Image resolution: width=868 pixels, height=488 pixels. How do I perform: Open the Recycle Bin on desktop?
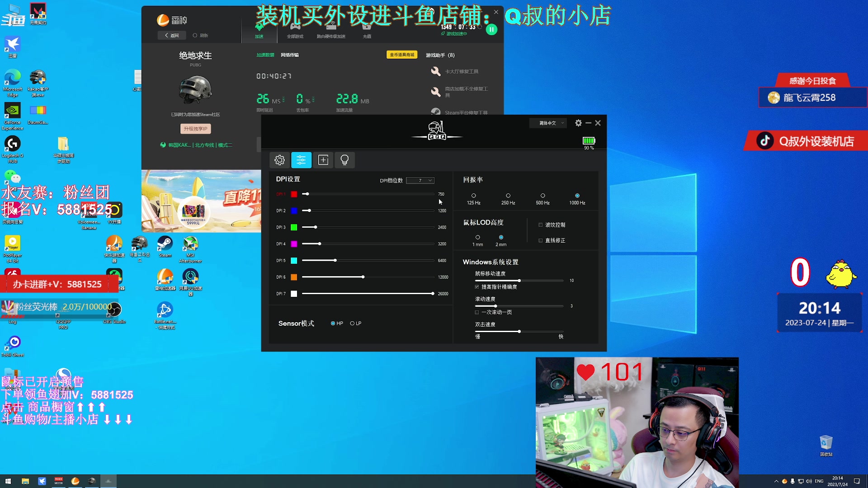point(826,446)
